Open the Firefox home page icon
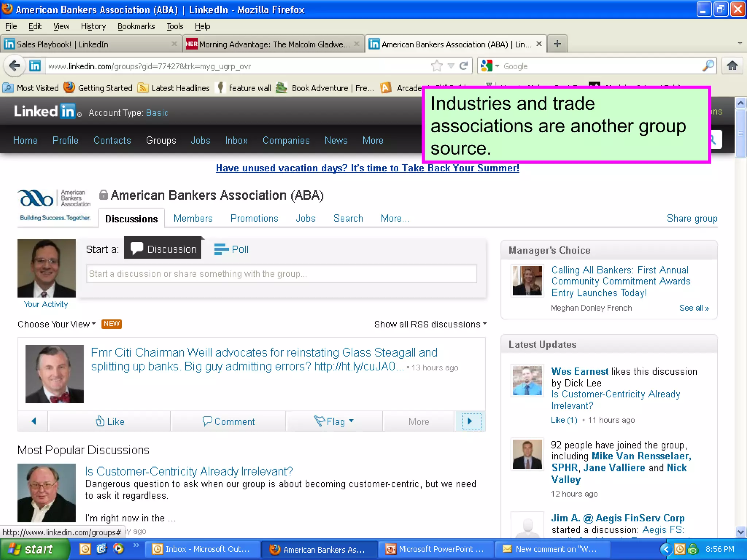The height and width of the screenshot is (560, 747). [x=732, y=66]
